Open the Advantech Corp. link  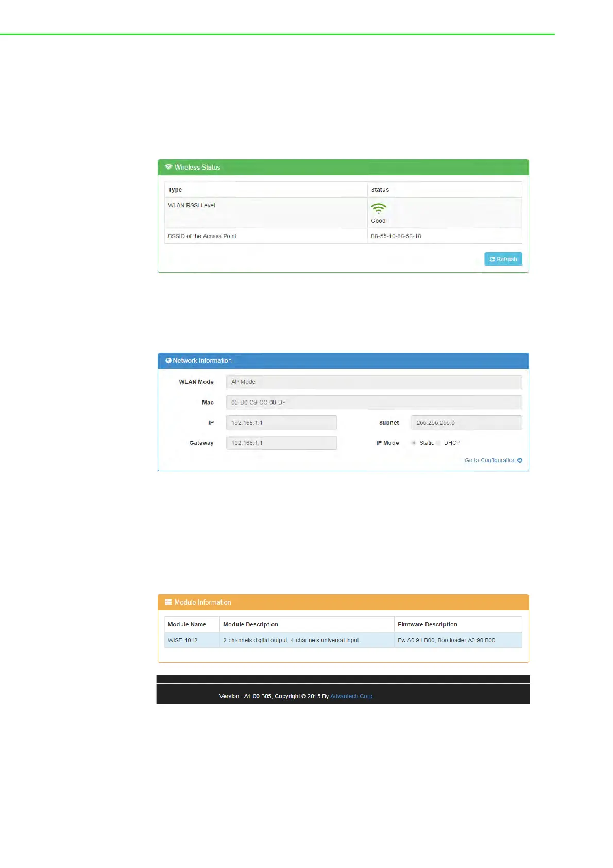click(352, 696)
